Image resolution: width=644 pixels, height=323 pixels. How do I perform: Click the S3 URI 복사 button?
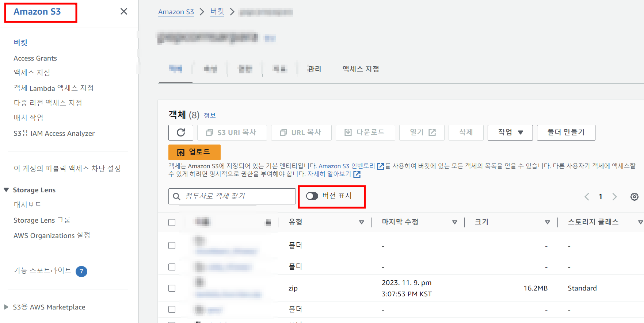click(232, 132)
